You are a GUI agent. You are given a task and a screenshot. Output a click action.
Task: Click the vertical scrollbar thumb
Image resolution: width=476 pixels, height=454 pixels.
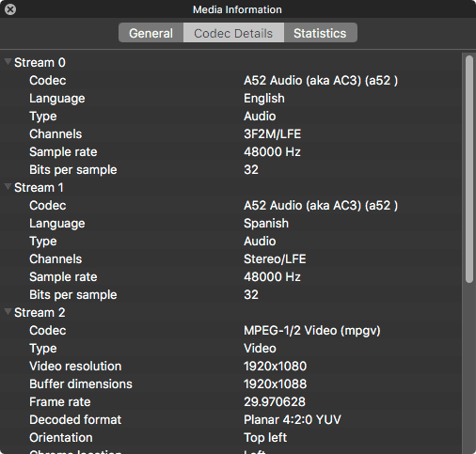click(x=469, y=169)
